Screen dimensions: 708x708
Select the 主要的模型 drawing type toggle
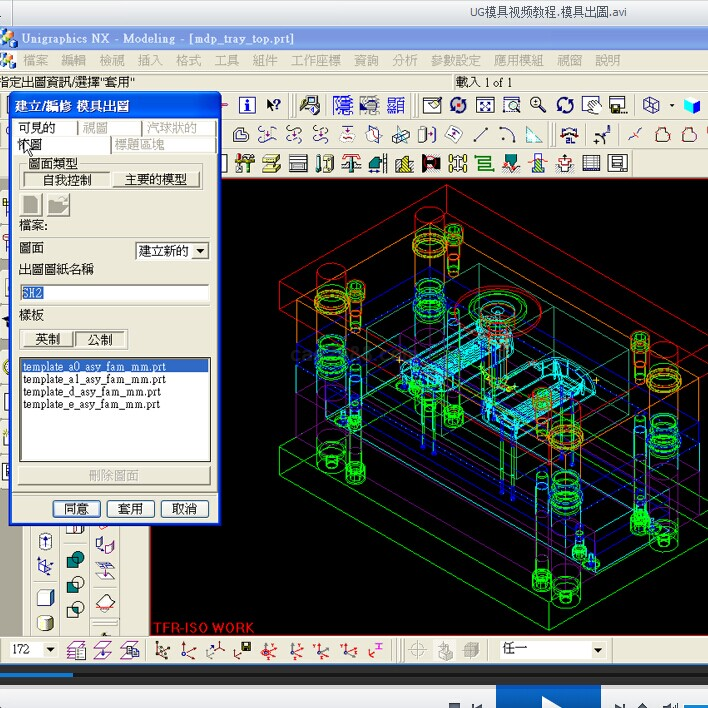click(156, 180)
